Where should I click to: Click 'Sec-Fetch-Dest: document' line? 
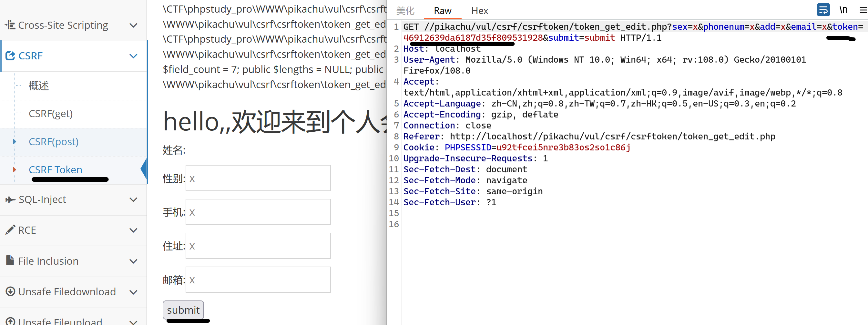tap(465, 169)
